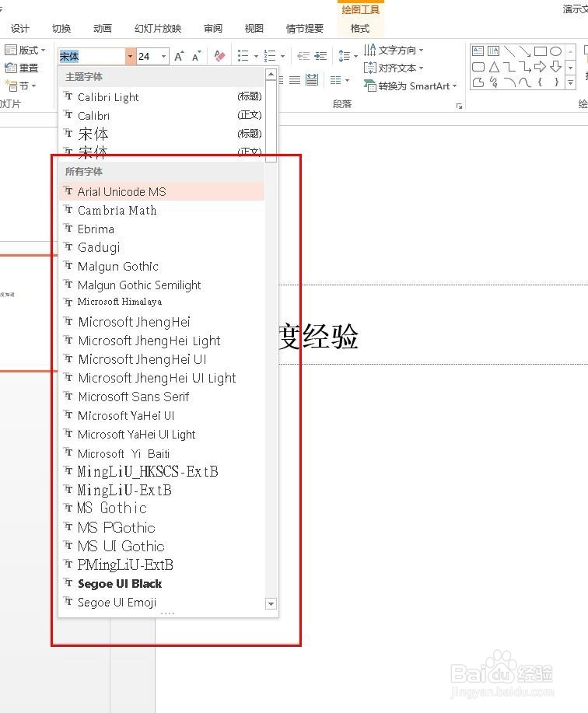Increase the list indent level

320,56
